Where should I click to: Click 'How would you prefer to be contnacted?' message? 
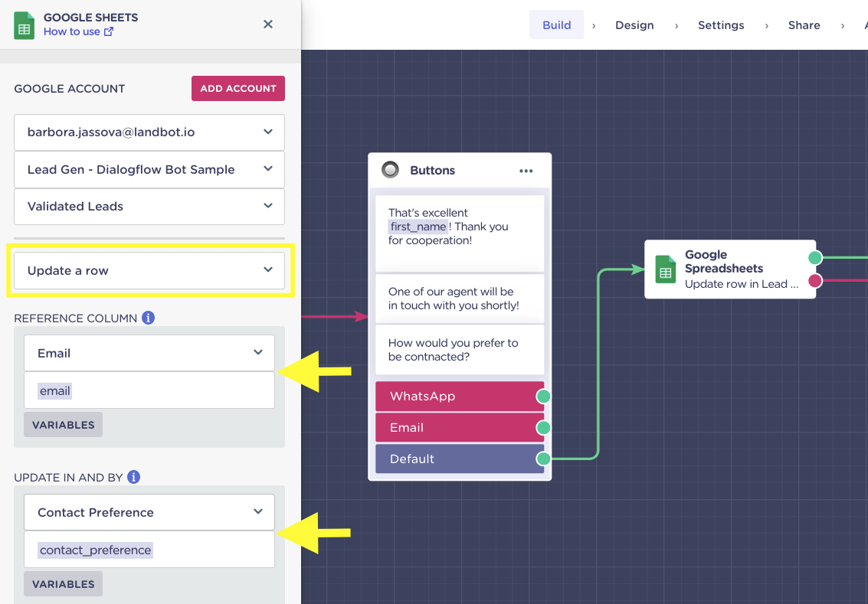460,350
